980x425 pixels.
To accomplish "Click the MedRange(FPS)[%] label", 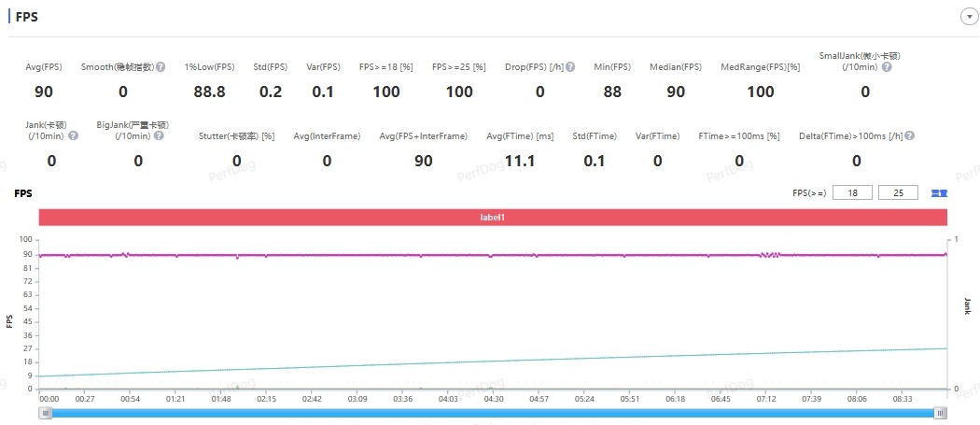I will tap(761, 67).
